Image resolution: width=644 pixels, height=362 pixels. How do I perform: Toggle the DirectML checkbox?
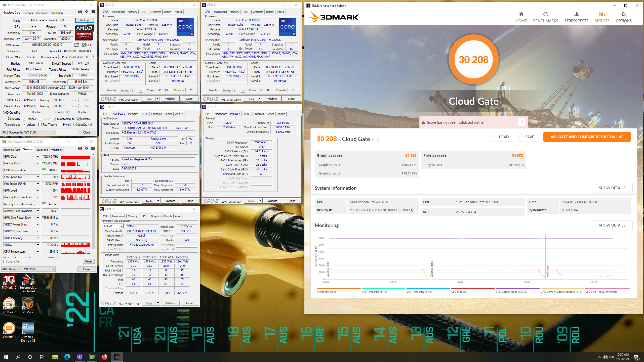click(79, 119)
